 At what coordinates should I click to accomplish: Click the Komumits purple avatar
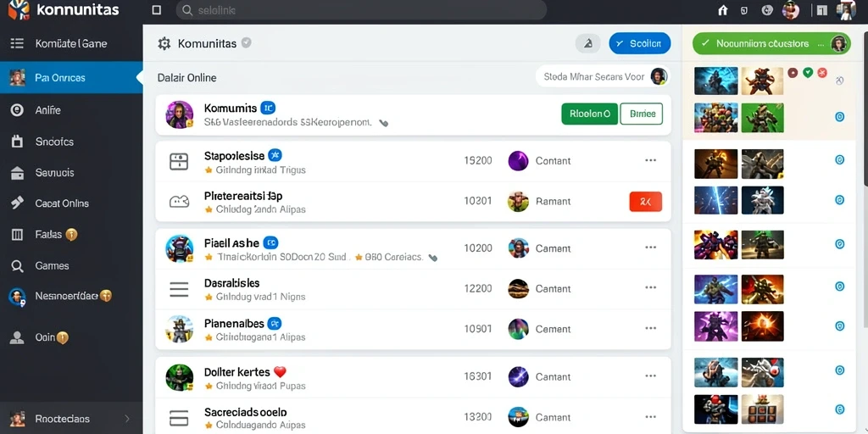(180, 114)
